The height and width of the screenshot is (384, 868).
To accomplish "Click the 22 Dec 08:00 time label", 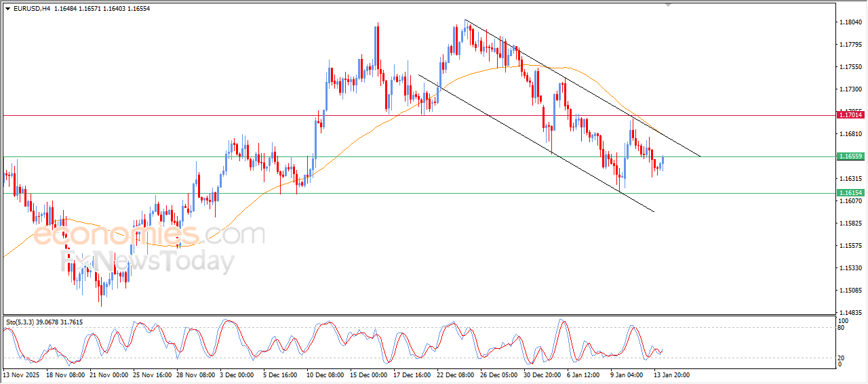I will (456, 375).
